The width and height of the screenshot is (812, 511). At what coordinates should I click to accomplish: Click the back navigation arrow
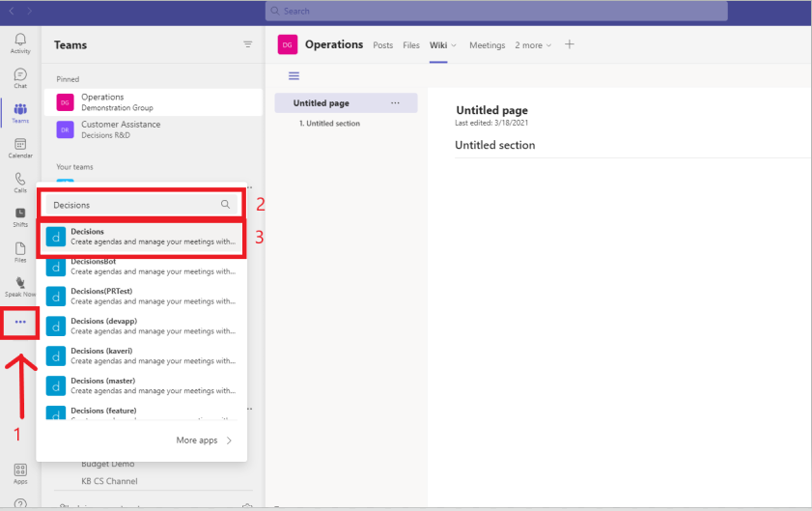[12, 11]
